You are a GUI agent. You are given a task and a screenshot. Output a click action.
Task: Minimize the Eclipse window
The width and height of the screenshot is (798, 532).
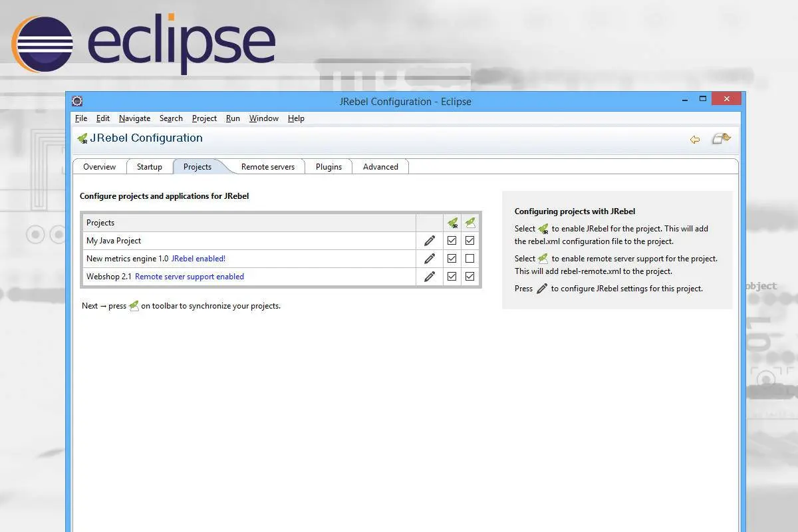(684, 99)
